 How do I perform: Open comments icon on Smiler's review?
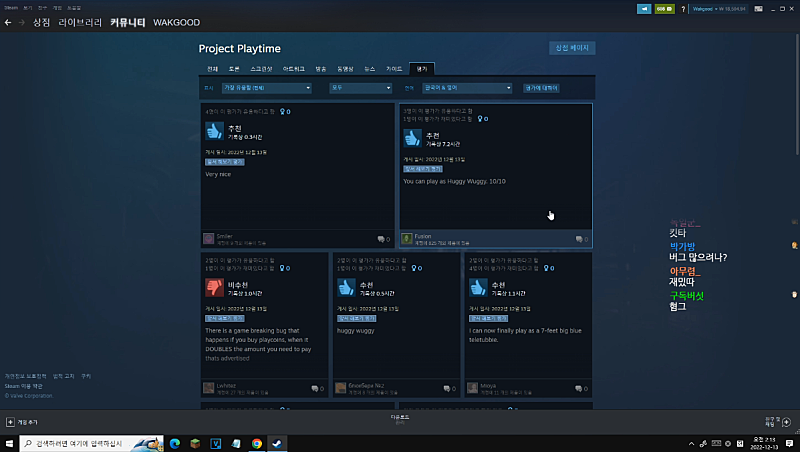(383, 239)
